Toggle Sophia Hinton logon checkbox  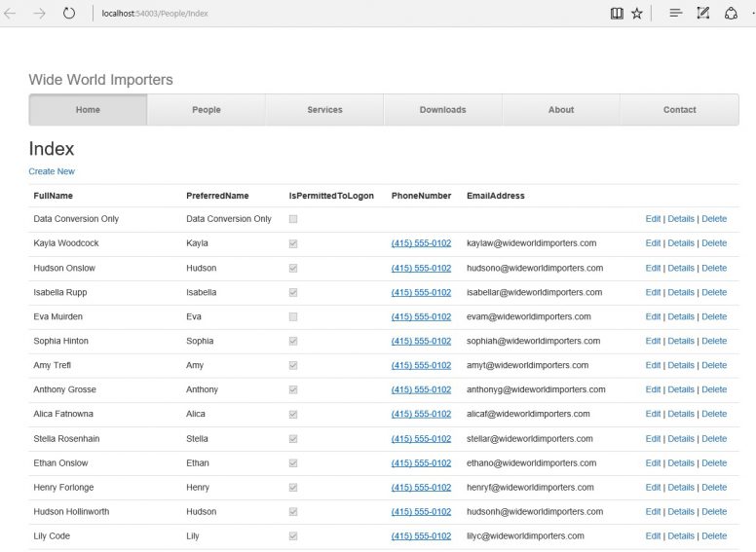pos(293,341)
